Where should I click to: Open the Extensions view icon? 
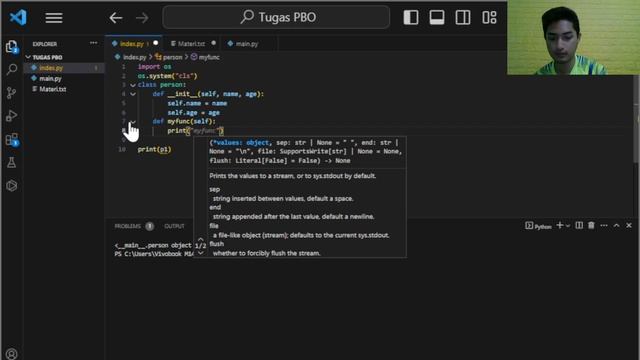[12, 140]
